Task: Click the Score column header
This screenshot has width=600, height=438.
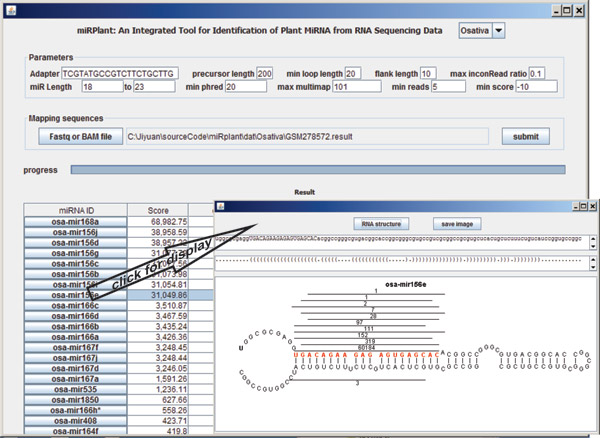Action: (158, 209)
